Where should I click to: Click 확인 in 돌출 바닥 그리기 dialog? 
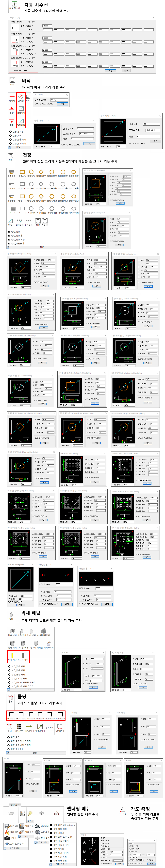[x=89, y=144]
